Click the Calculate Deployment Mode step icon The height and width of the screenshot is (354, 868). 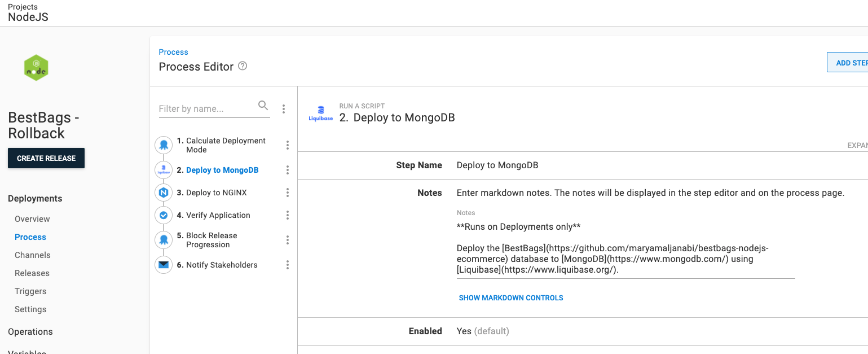click(x=164, y=145)
